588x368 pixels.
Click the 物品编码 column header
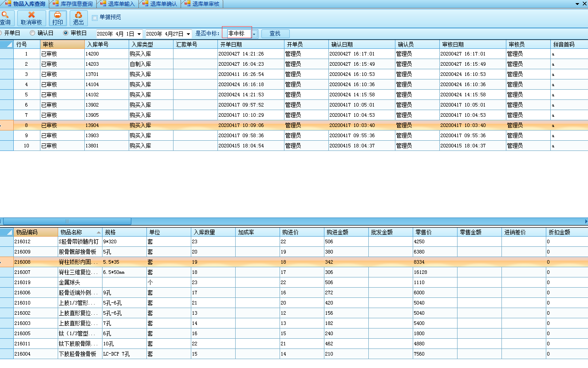coord(36,232)
